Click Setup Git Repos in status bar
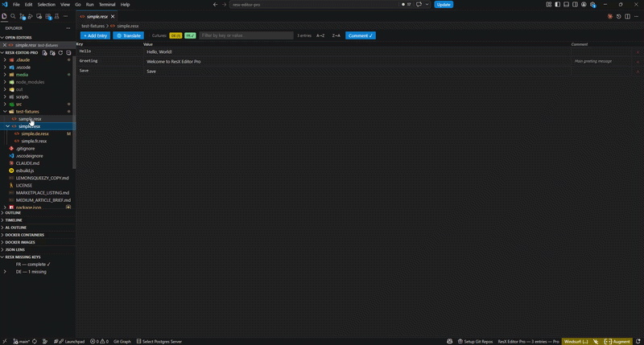Viewport: 644px width, 345px height. click(x=475, y=341)
